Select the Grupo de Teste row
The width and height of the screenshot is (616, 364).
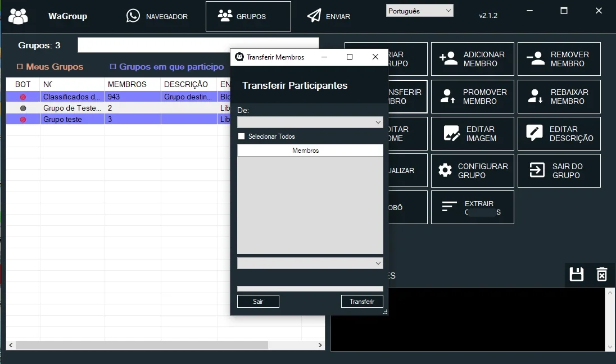point(118,108)
